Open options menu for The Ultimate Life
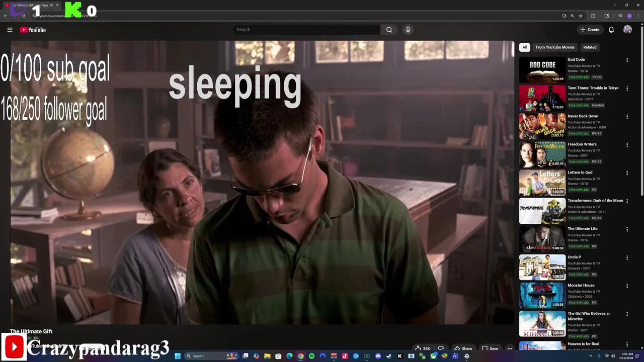This screenshot has height=362, width=644. (x=627, y=229)
